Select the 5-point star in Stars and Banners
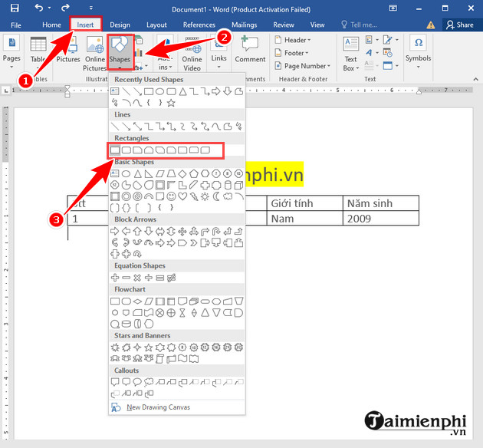This screenshot has width=483, height=448. click(x=149, y=348)
